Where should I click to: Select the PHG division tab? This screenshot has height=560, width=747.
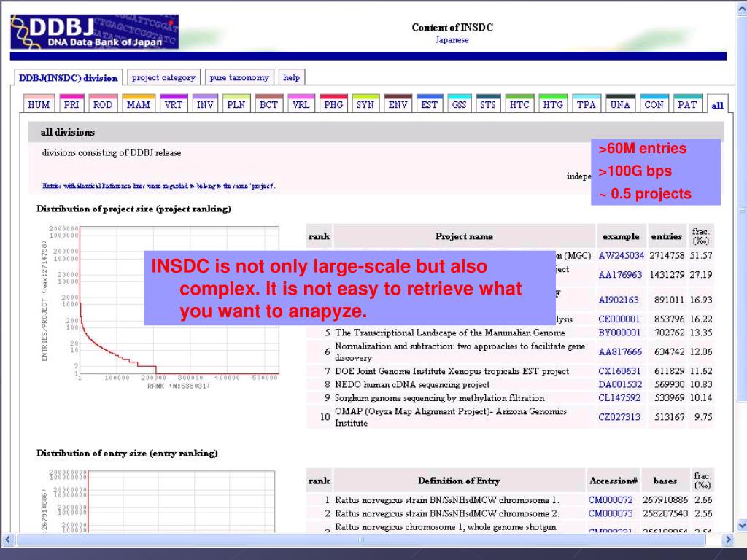point(333,104)
